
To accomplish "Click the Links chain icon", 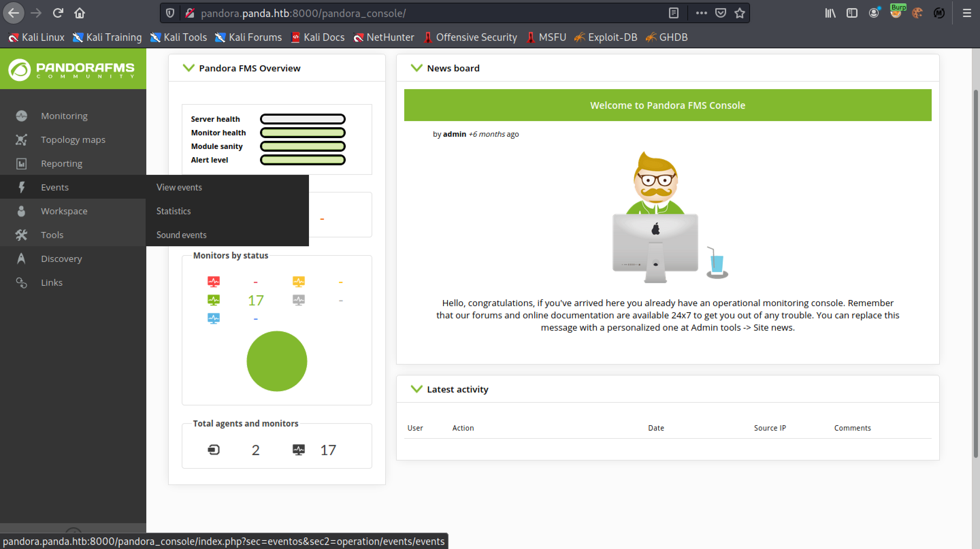I will (21, 282).
